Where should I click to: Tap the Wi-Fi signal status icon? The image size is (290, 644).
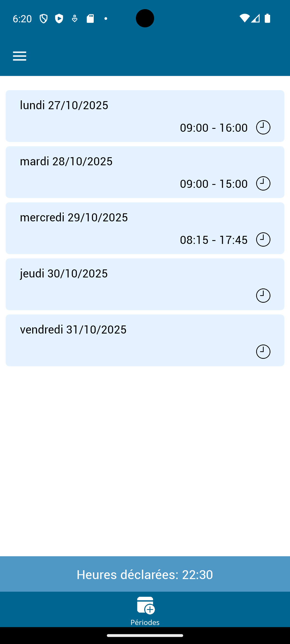[x=244, y=18]
